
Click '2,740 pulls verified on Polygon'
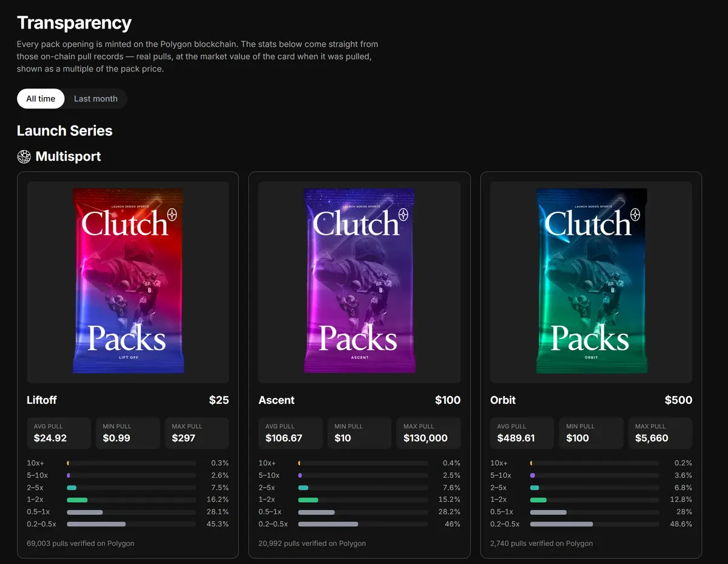pos(542,543)
